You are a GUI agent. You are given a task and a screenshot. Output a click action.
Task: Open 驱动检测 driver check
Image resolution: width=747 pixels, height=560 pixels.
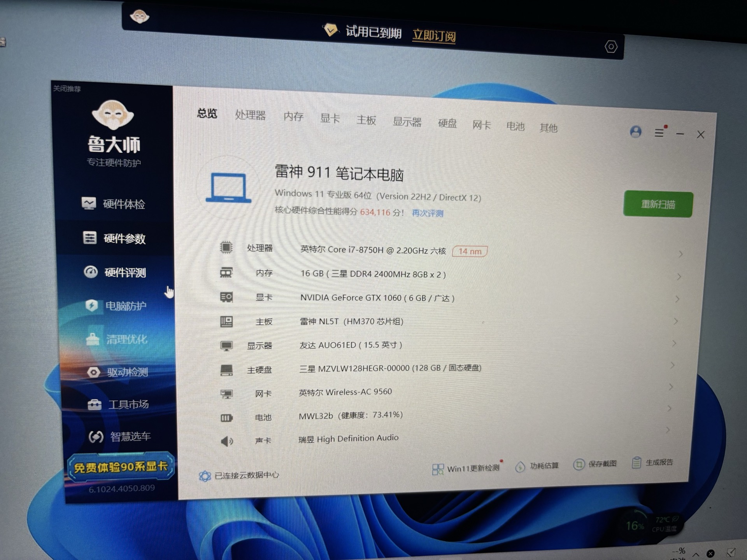pyautogui.click(x=117, y=372)
